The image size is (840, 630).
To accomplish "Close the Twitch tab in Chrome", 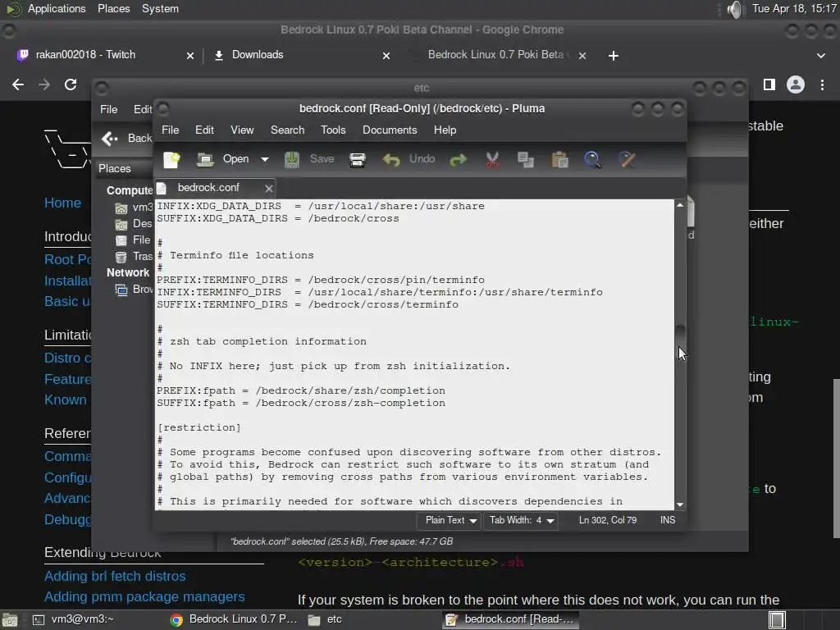I will pyautogui.click(x=189, y=56).
